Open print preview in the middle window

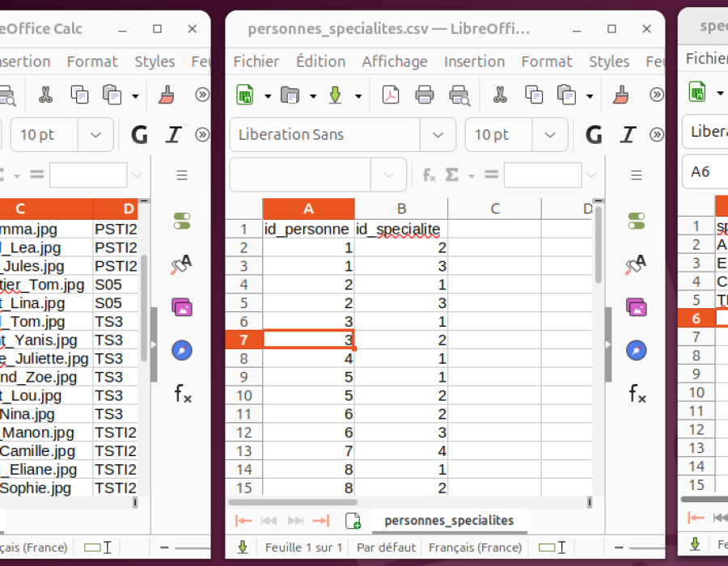(459, 95)
